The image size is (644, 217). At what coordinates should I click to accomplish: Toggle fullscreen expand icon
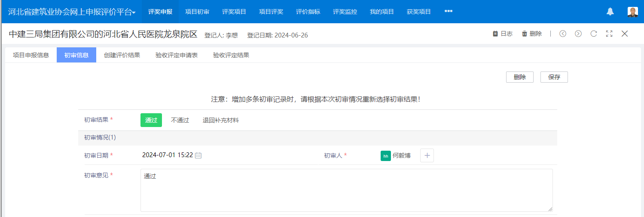point(609,34)
